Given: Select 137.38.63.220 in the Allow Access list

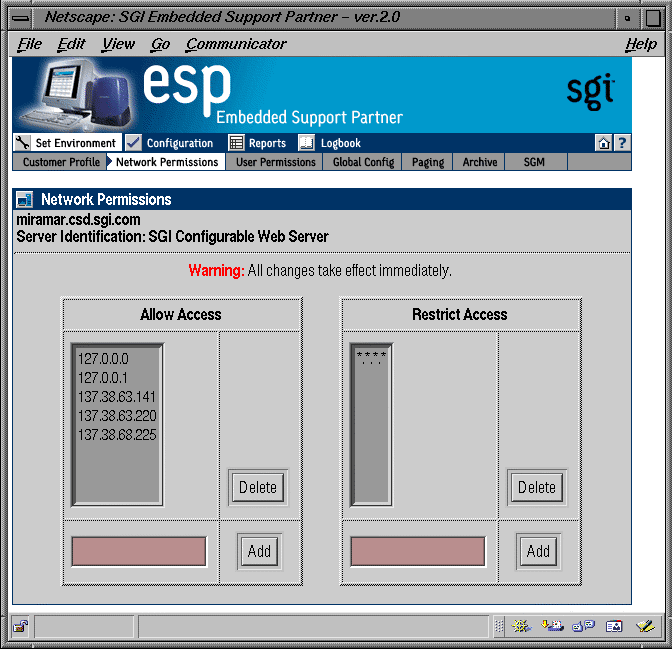Looking at the screenshot, I should [117, 415].
